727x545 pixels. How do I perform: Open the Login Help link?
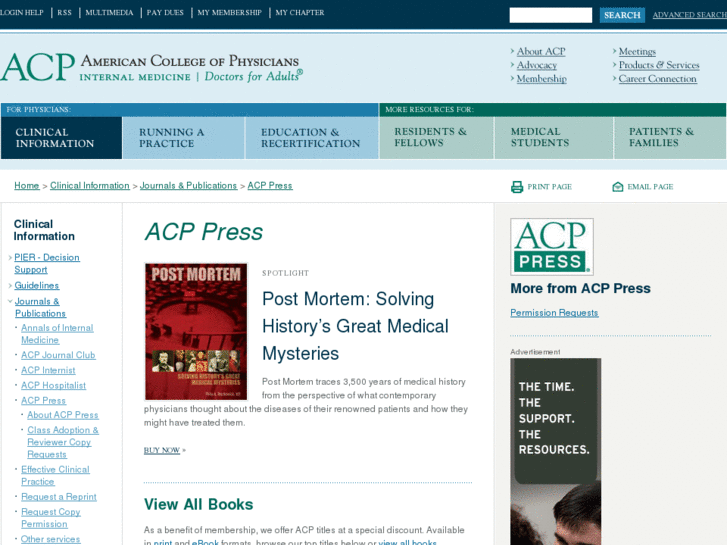click(x=22, y=13)
